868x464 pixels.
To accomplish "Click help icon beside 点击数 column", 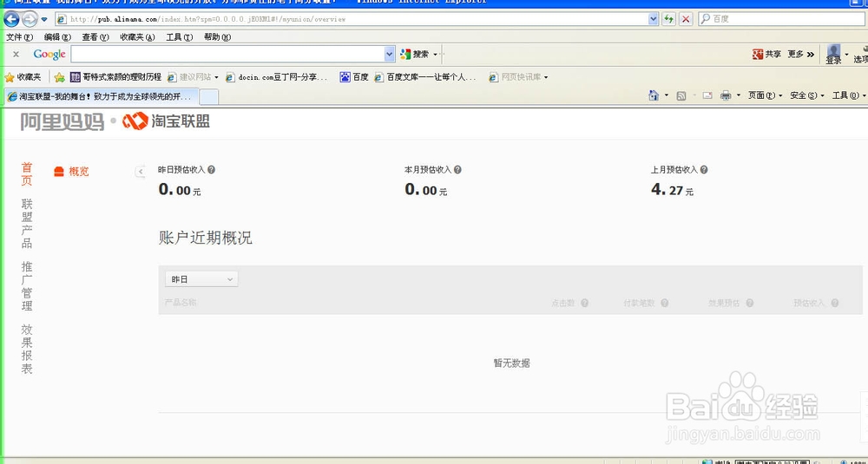I will tap(584, 303).
